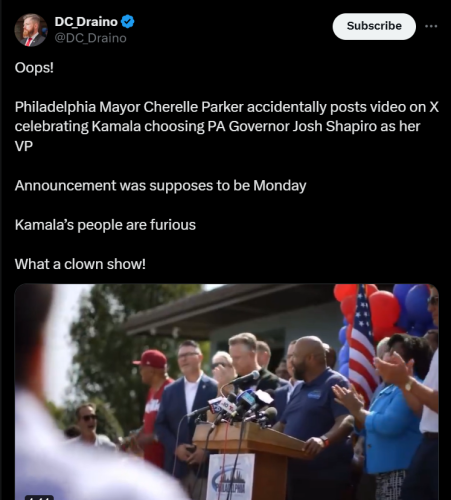Play the embedded press conference video
The width and height of the screenshot is (451, 500).
click(x=227, y=392)
